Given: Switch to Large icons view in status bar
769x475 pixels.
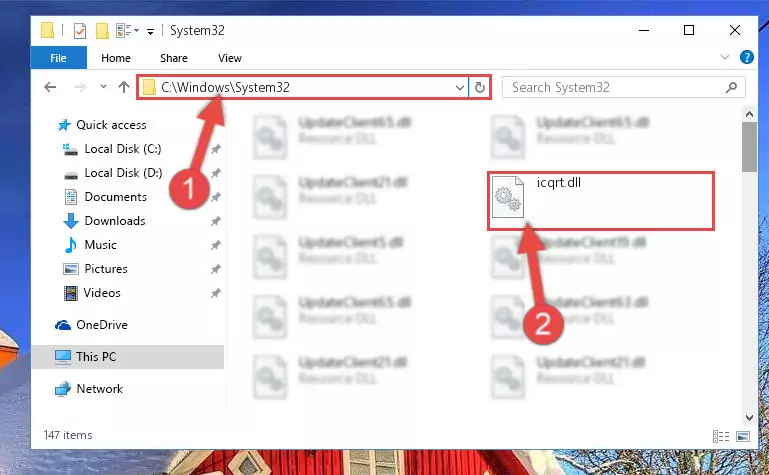Looking at the screenshot, I should 743,436.
